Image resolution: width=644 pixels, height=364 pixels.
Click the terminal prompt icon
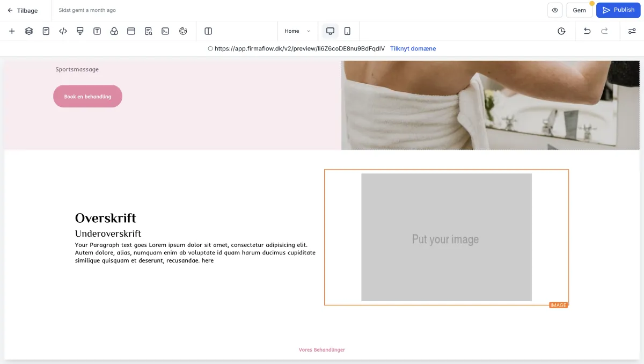166,31
